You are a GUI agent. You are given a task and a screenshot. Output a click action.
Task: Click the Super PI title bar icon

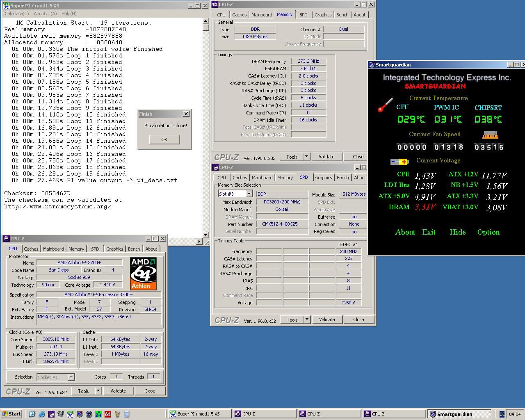[x=6, y=6]
